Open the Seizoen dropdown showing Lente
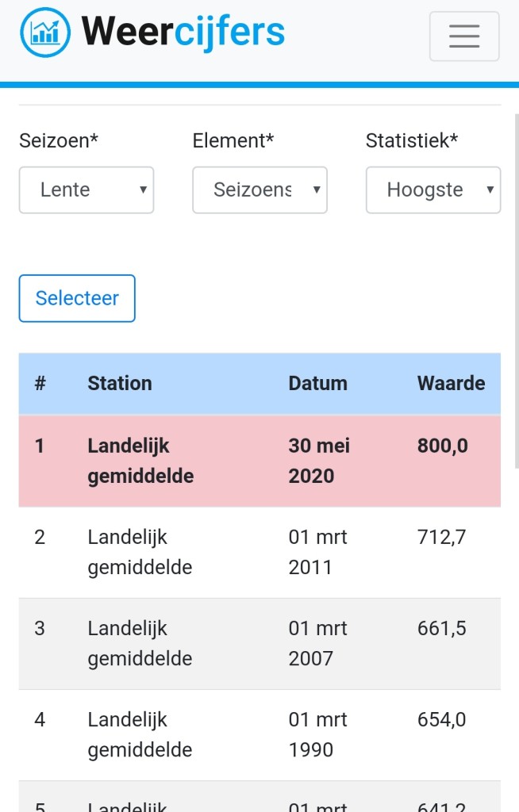Screen dimensions: 519x812 click(86, 190)
